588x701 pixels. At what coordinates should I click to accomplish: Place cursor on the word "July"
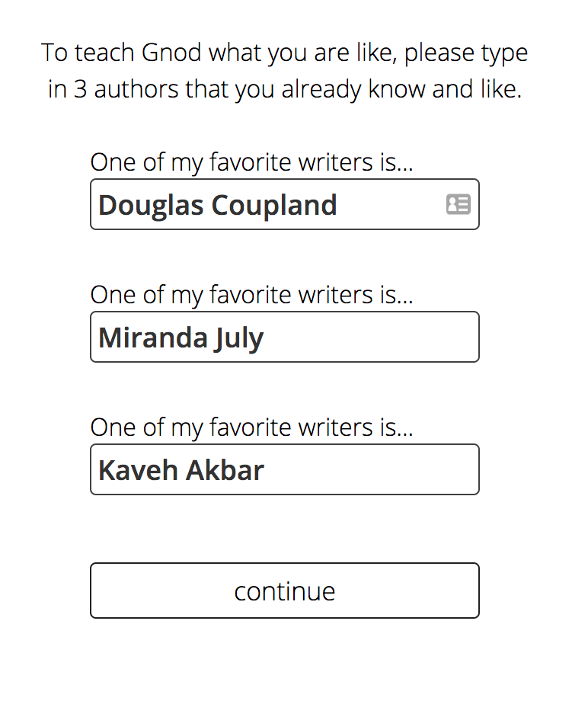point(238,338)
